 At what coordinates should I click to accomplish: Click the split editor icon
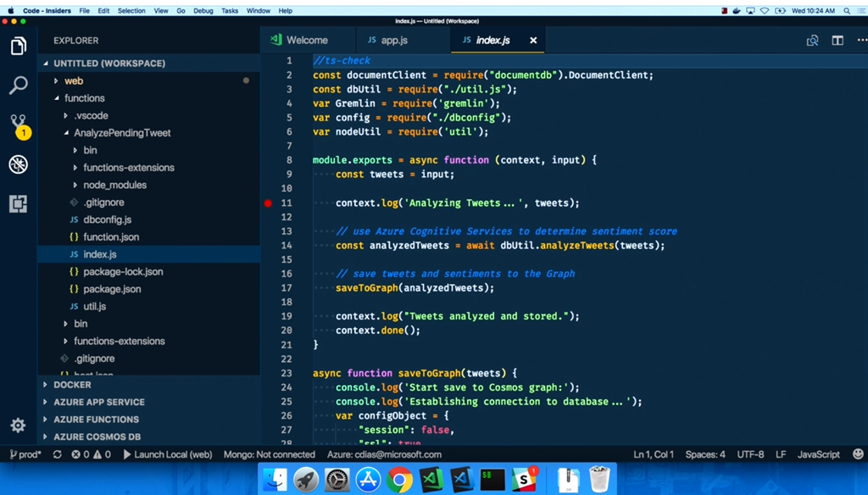837,41
